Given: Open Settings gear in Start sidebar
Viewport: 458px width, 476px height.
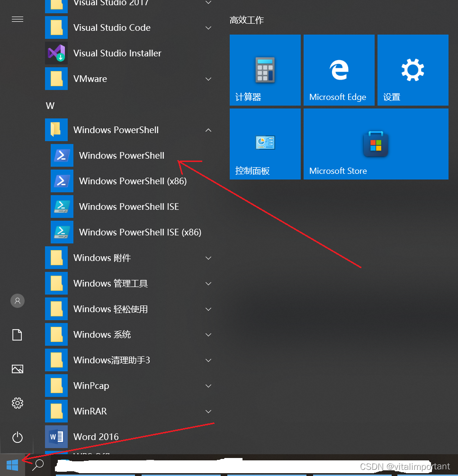Looking at the screenshot, I should point(18,403).
